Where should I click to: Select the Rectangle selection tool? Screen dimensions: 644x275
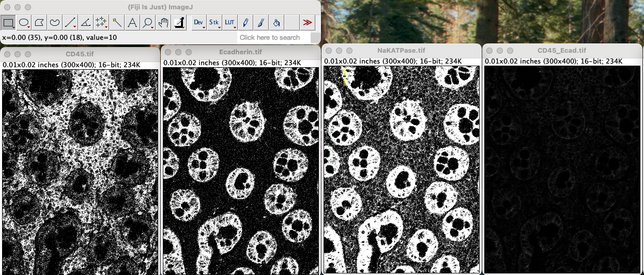pos(8,23)
